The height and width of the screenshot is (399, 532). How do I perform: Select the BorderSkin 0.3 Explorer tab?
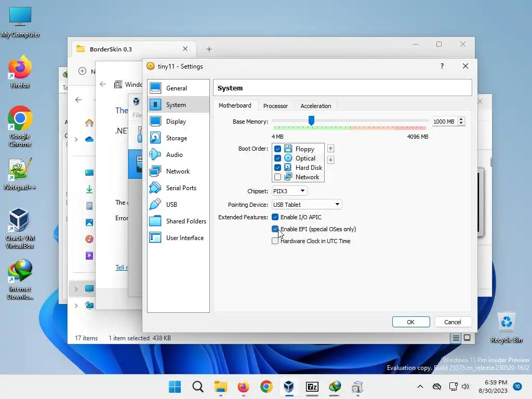point(132,49)
